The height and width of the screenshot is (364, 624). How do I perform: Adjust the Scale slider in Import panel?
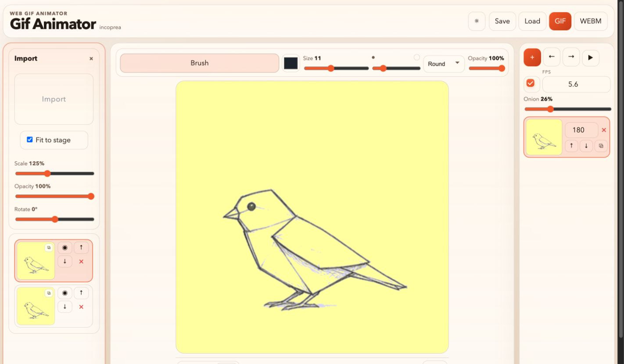pos(54,174)
